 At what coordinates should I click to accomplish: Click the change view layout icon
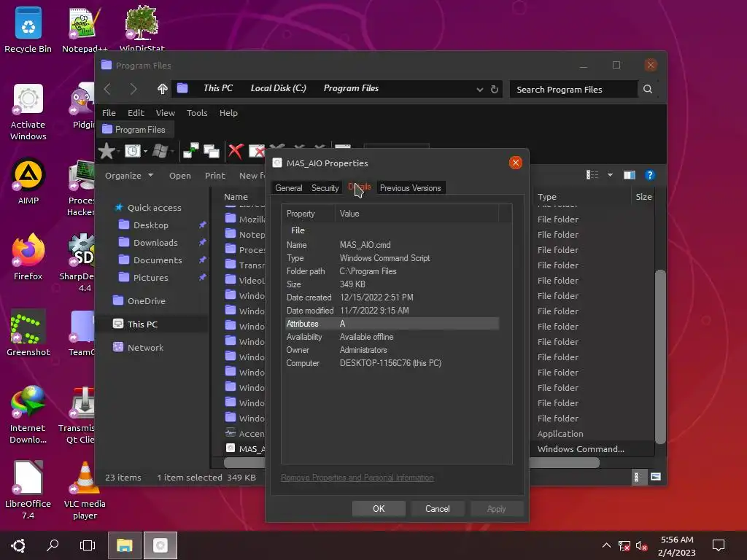coord(592,175)
